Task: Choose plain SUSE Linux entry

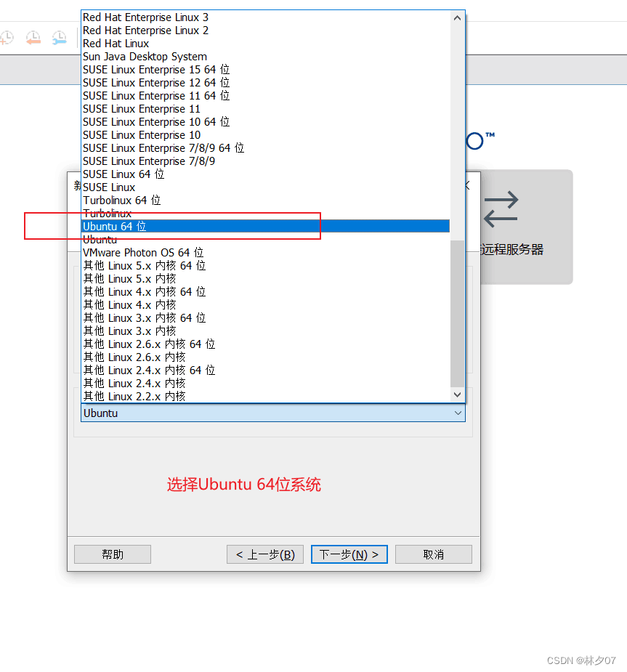Action: coord(265,187)
